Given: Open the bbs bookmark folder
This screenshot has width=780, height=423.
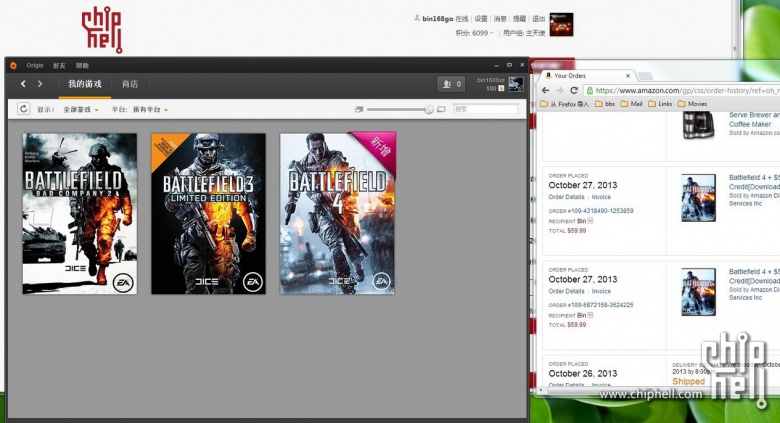Looking at the screenshot, I should point(605,104).
